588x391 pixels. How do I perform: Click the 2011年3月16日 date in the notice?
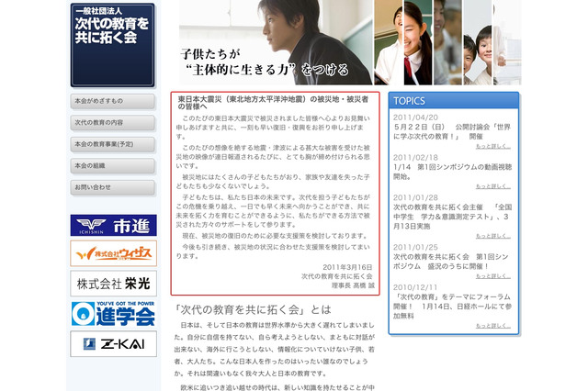click(x=347, y=267)
